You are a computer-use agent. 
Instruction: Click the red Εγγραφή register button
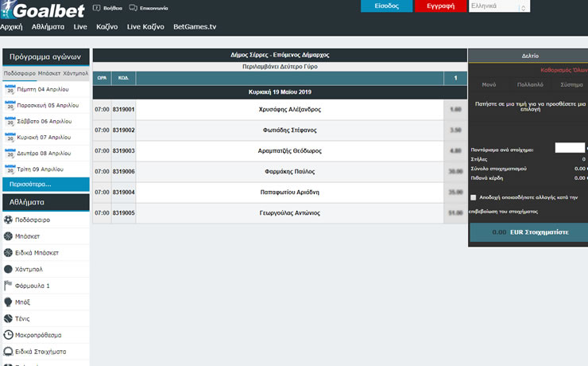tap(440, 6)
